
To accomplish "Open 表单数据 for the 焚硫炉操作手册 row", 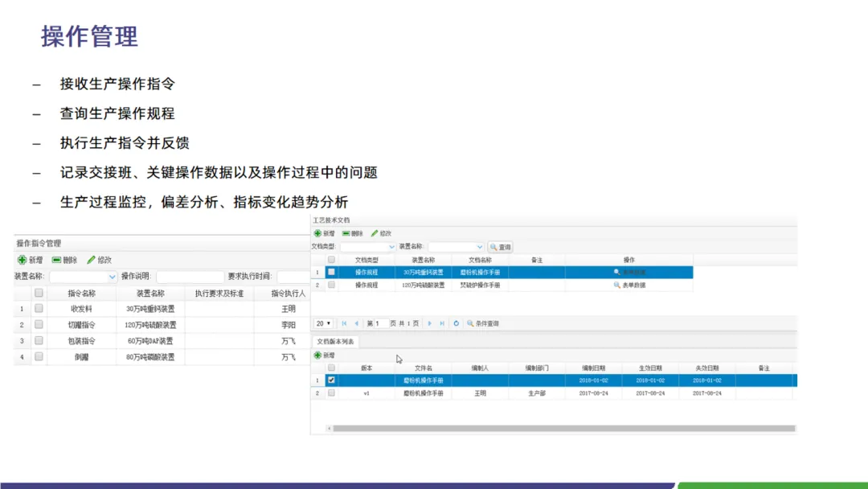I will 629,286.
